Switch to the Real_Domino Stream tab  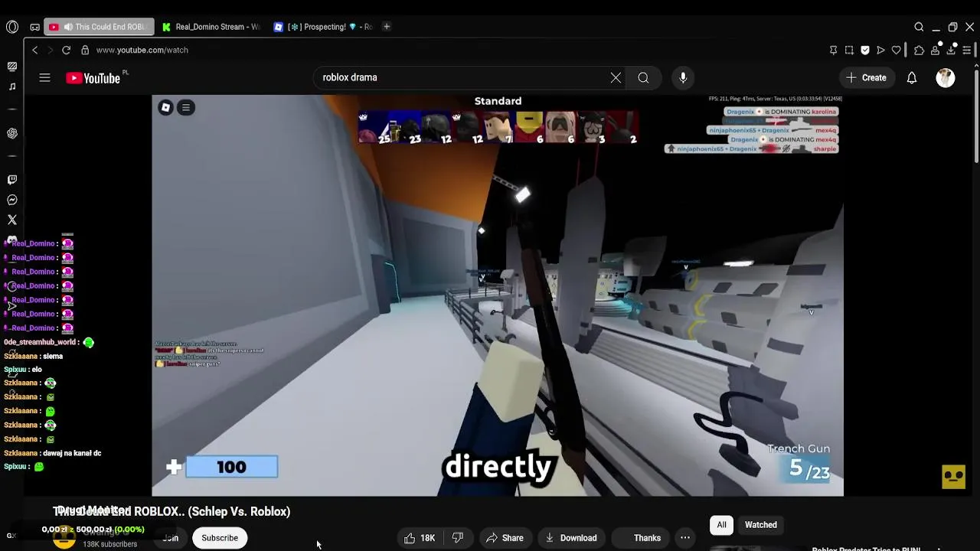tap(211, 27)
